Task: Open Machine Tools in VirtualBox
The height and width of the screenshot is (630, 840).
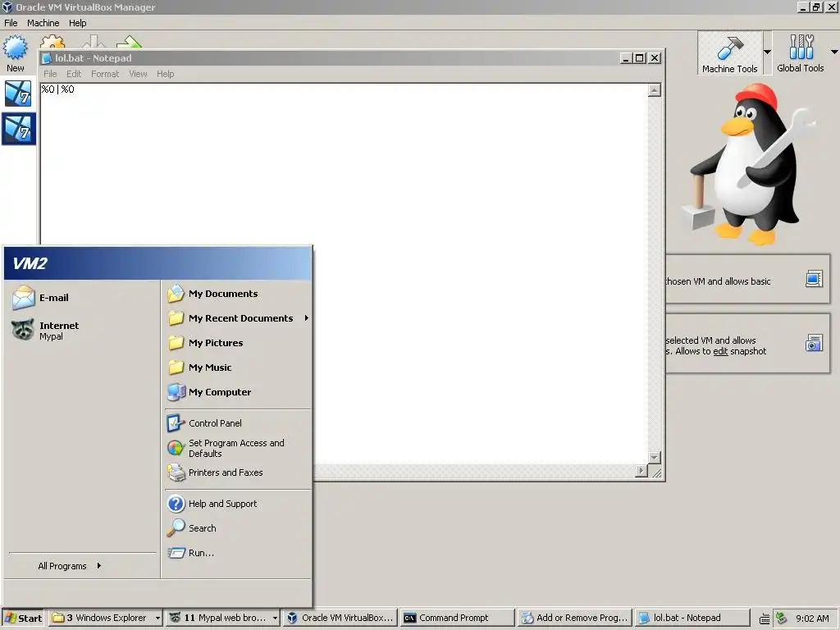Action: (x=729, y=52)
